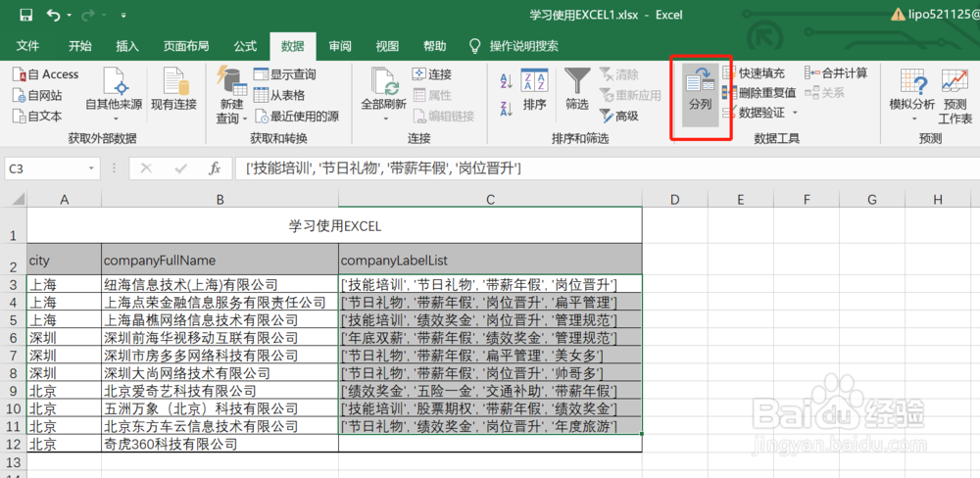Viewport: 980px width, 478px height.
Task: Click the Name Box showing C3
Action: pos(44,168)
